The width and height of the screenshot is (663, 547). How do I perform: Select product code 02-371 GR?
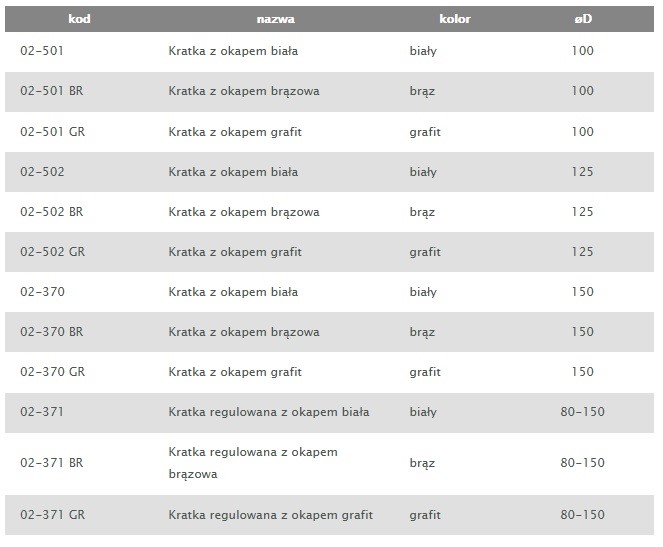click(x=52, y=514)
